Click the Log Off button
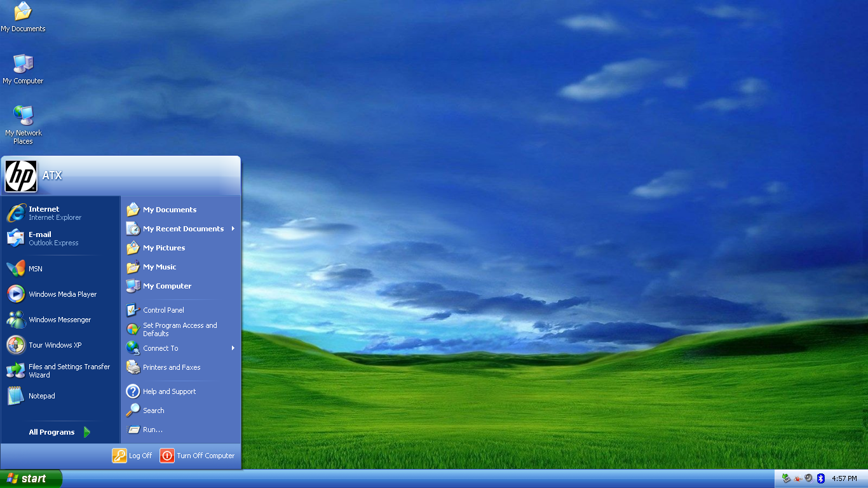This screenshot has width=868, height=488. [133, 456]
